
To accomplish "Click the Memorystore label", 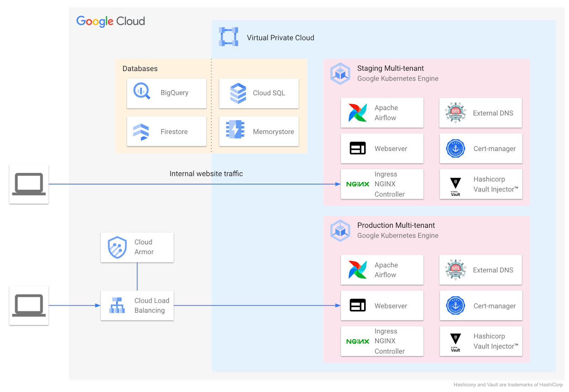I will pyautogui.click(x=273, y=132).
